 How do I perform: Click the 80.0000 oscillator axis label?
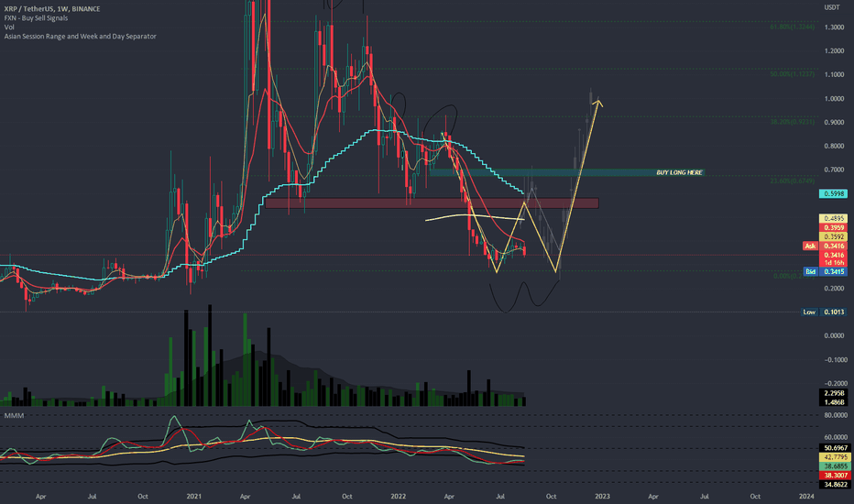(x=836, y=415)
